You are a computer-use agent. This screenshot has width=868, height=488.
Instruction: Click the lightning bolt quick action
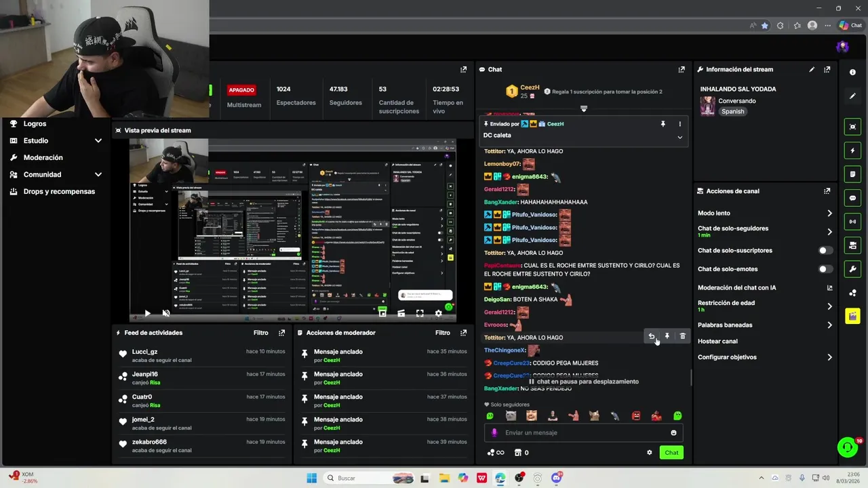[853, 150]
